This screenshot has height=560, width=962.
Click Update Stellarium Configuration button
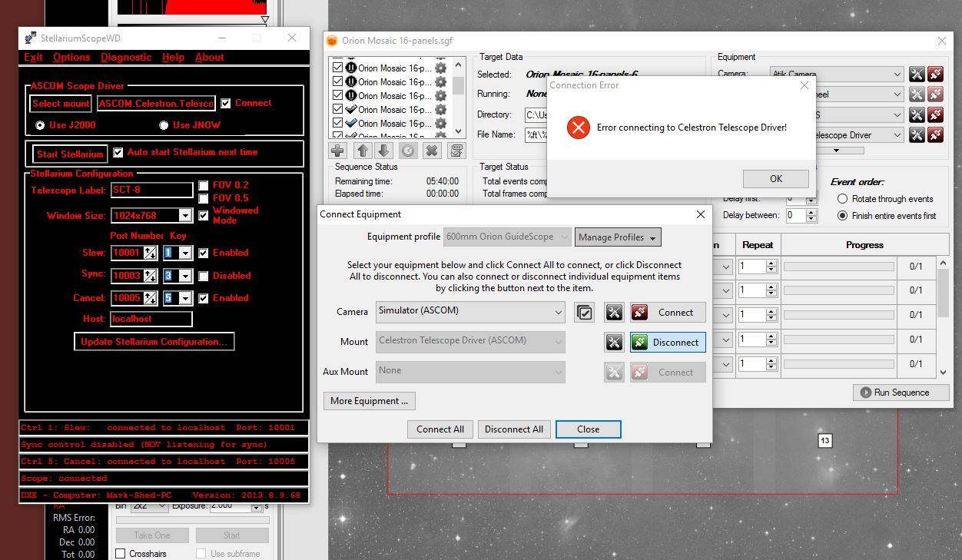coord(154,342)
